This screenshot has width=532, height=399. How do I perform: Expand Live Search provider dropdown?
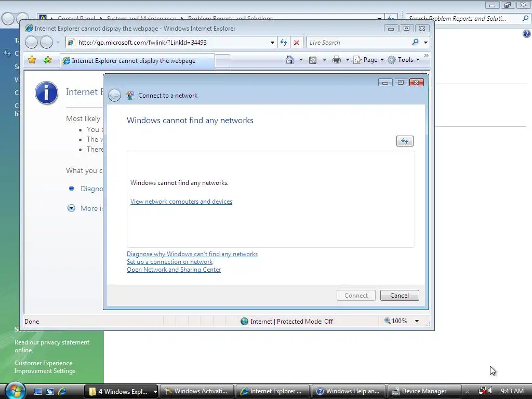425,43
